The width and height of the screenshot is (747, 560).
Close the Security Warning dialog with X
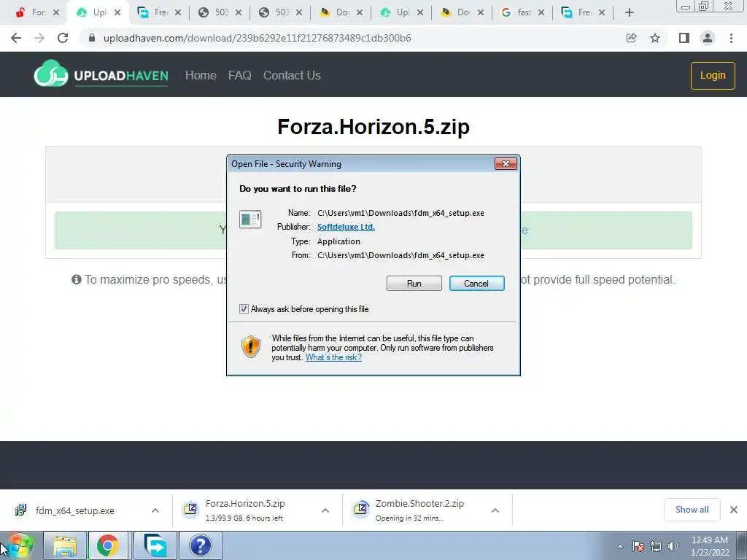tap(506, 164)
